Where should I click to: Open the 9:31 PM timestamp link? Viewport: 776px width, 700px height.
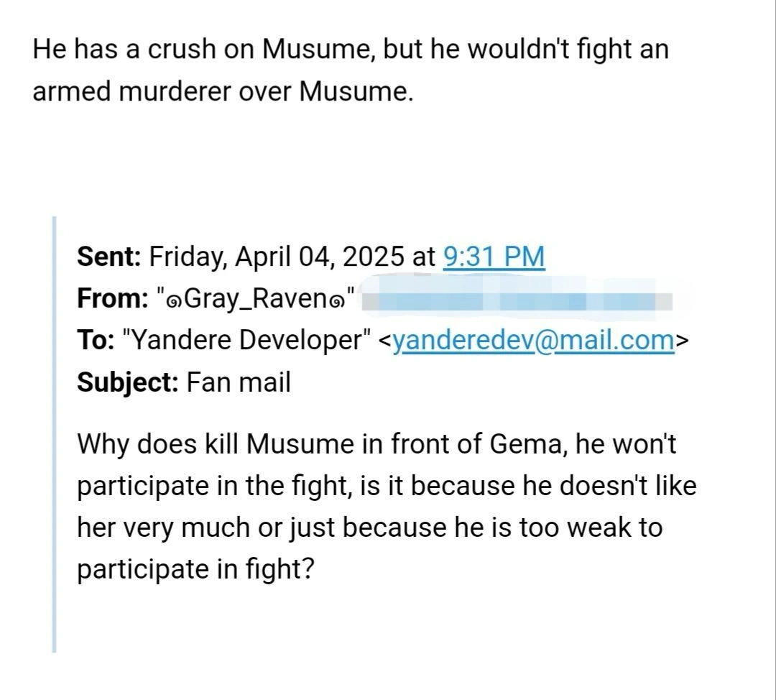(494, 257)
